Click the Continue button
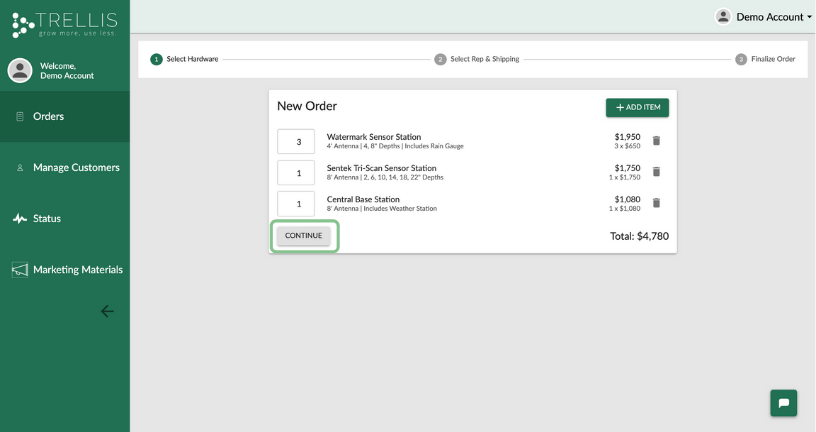This screenshot has width=816, height=432. click(303, 236)
